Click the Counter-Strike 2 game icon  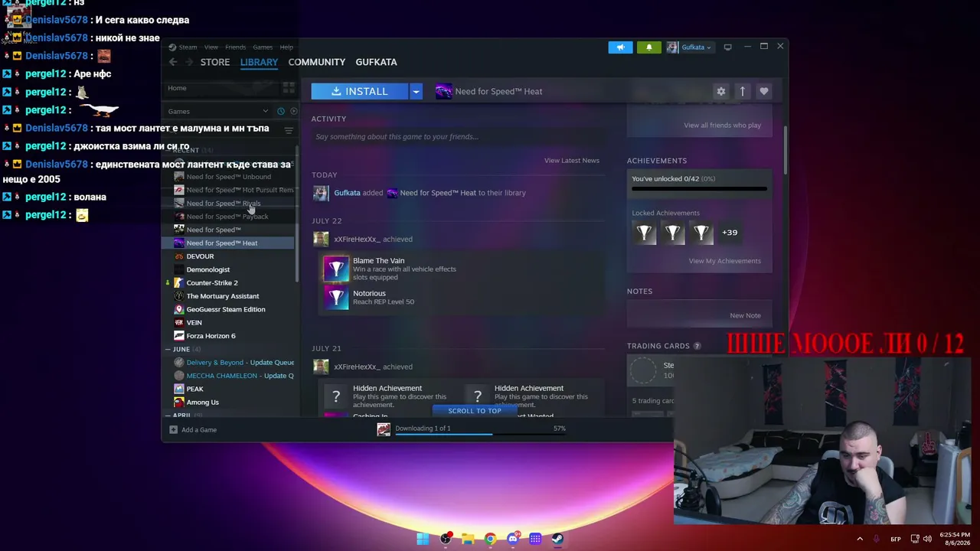coord(179,282)
